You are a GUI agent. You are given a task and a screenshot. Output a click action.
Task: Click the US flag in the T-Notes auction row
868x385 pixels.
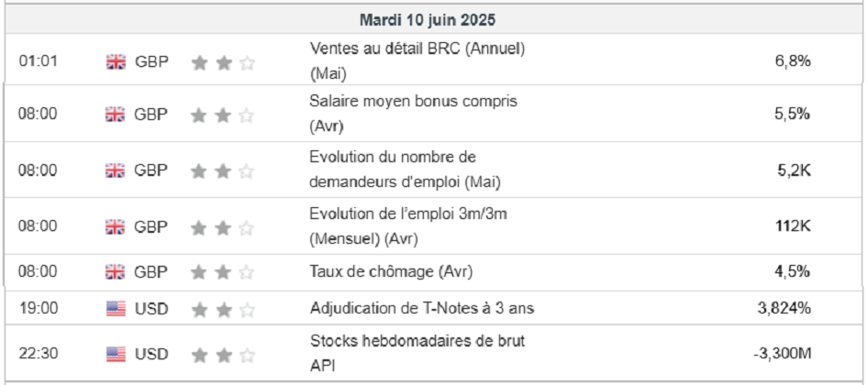click(116, 309)
